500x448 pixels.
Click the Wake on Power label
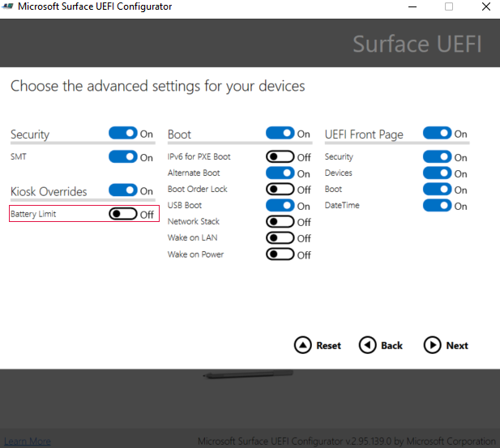click(195, 254)
